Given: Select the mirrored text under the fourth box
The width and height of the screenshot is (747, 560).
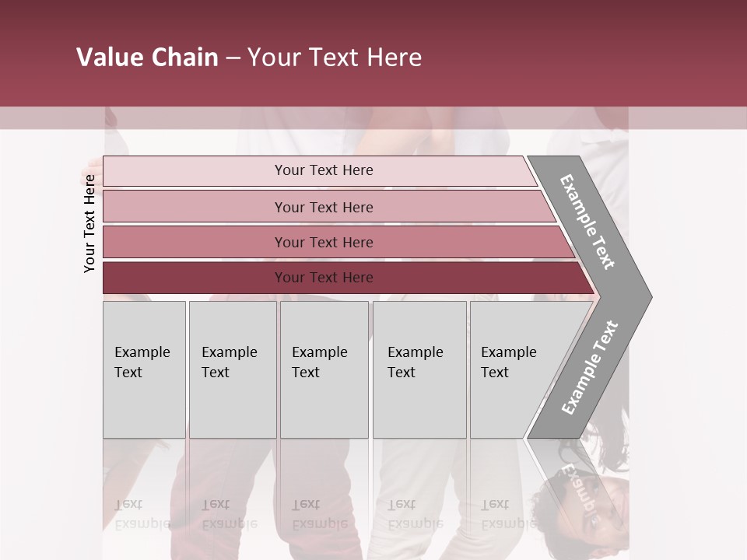Looking at the screenshot, I should (416, 514).
